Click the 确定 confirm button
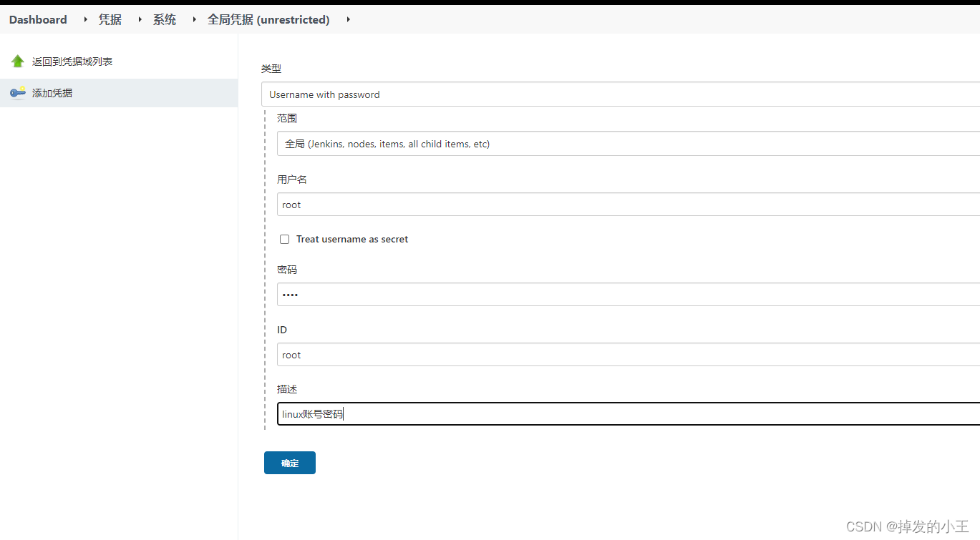The image size is (980, 540). pos(290,463)
